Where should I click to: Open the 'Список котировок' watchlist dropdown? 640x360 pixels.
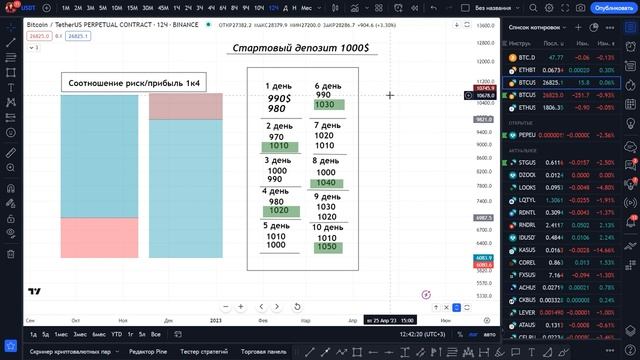coord(538,27)
